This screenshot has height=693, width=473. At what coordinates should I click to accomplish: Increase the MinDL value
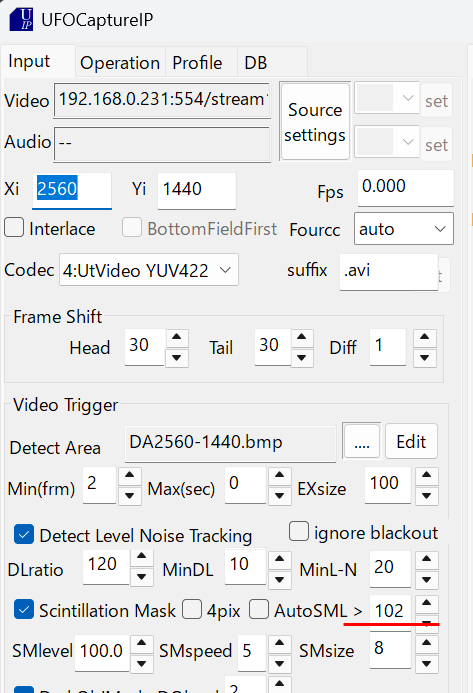point(279,560)
